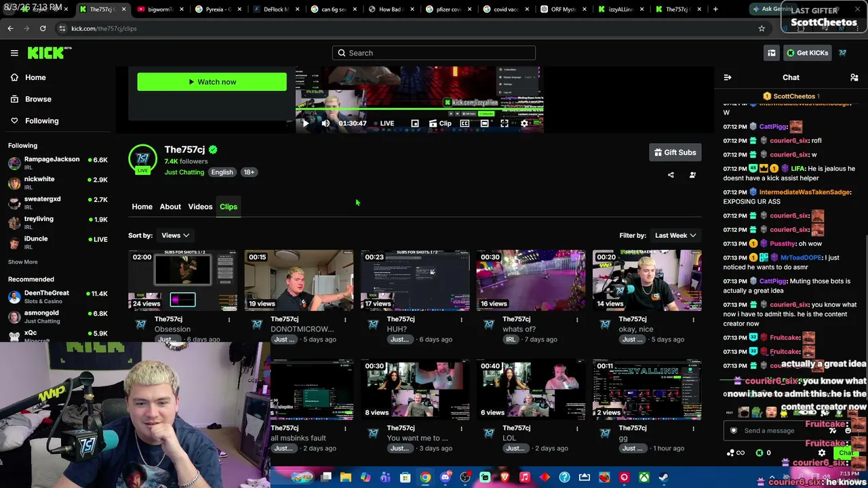The width and height of the screenshot is (868, 488).
Task: Open the chat settings gear
Action: [x=822, y=453]
